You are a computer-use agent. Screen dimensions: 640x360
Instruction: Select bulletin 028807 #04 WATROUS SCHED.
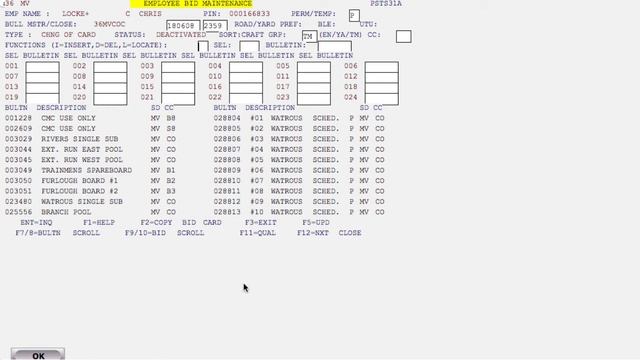(299, 149)
